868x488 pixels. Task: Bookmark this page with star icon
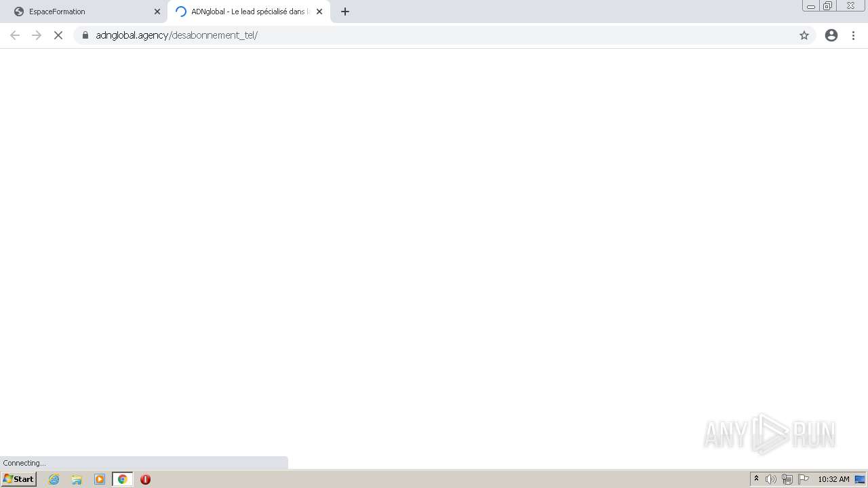[x=804, y=35]
